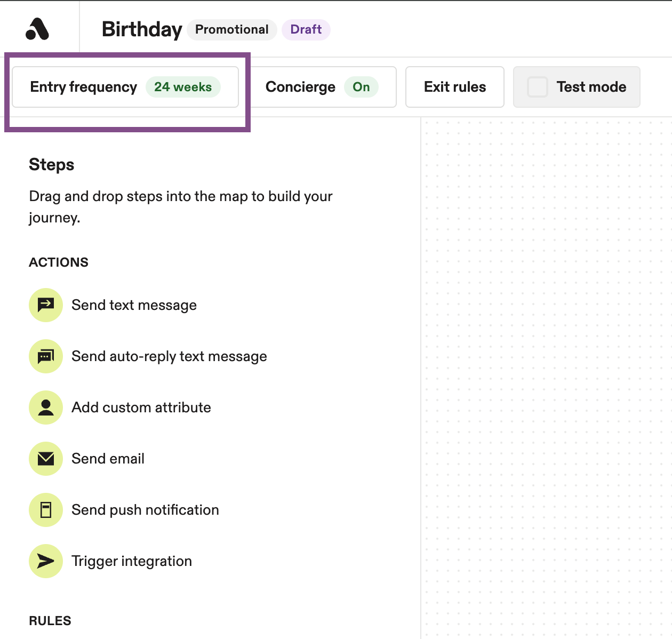Select the Send push notification phone icon
Viewport: 672px width, 639px height.
tap(46, 510)
